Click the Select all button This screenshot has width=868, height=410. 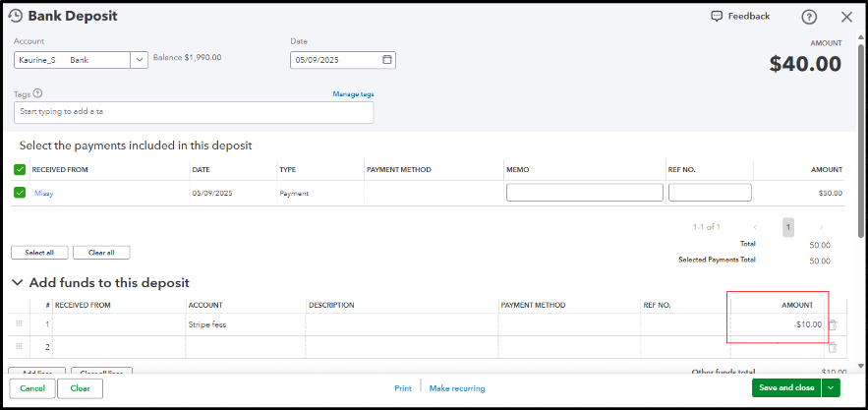click(39, 253)
